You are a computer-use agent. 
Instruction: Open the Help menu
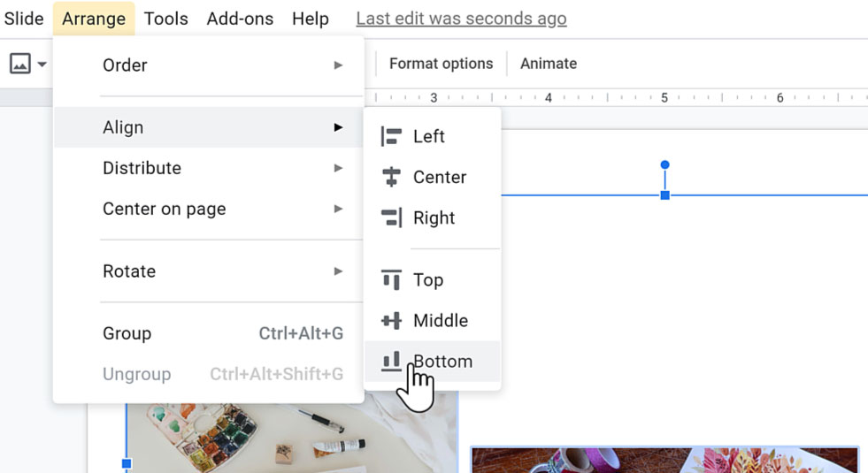[311, 19]
